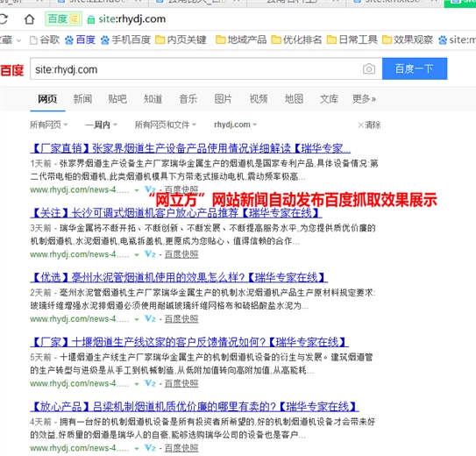Click URL www.rhydj.com/news-4 under 张家界 result
476x456 pixels.
(80, 189)
